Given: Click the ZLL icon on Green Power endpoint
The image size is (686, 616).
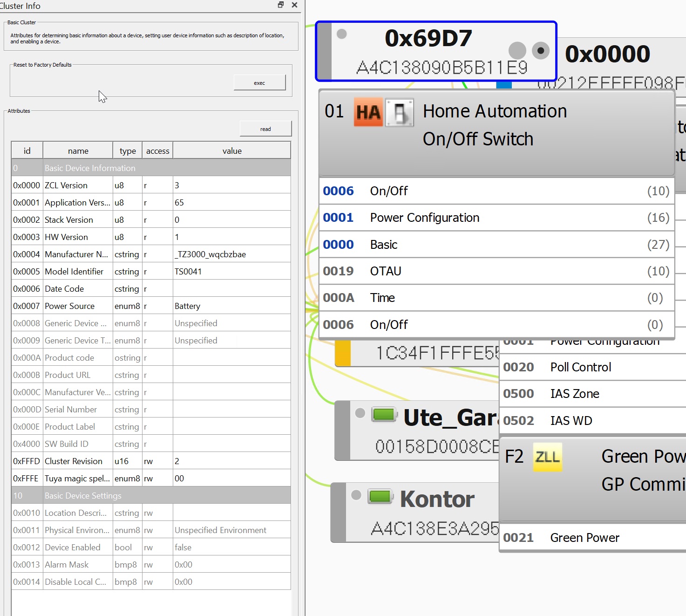Looking at the screenshot, I should [x=548, y=458].
